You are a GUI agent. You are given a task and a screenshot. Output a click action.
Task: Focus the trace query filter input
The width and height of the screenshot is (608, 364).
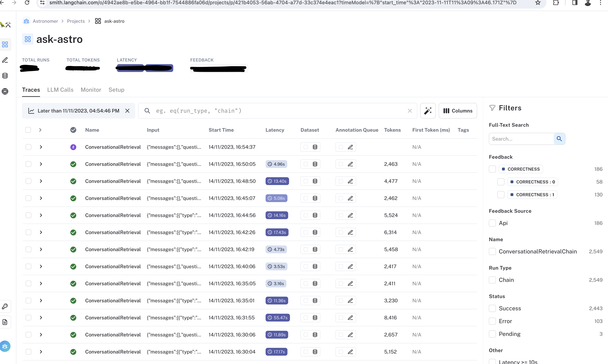277,111
